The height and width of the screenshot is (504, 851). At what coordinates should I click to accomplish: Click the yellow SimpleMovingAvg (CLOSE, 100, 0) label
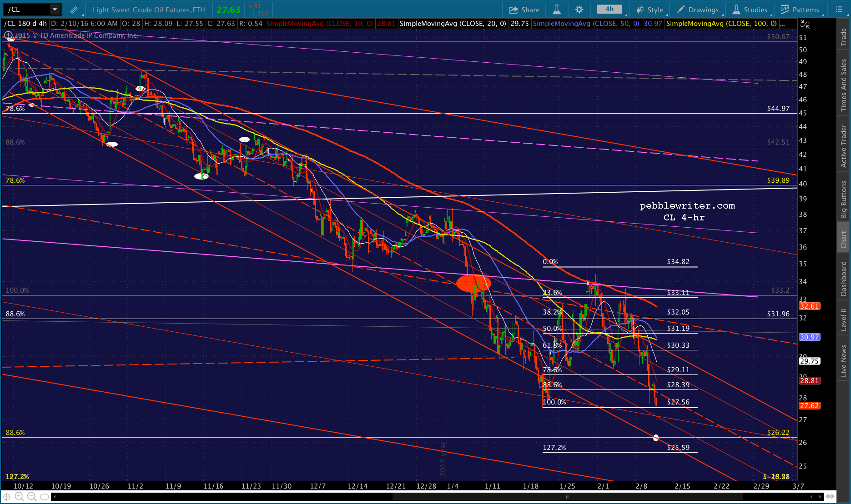(722, 23)
